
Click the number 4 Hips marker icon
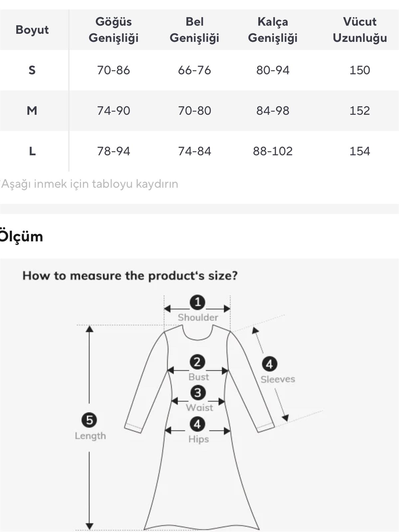(x=198, y=424)
